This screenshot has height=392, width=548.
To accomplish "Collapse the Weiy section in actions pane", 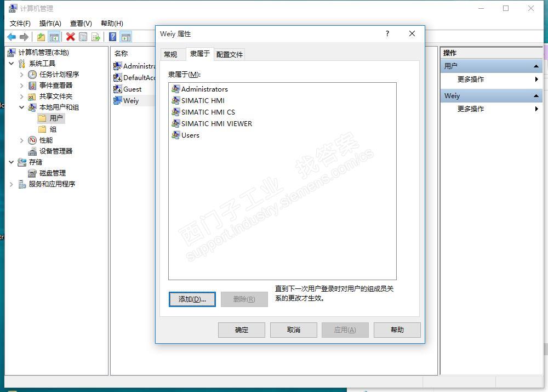I will pos(536,96).
